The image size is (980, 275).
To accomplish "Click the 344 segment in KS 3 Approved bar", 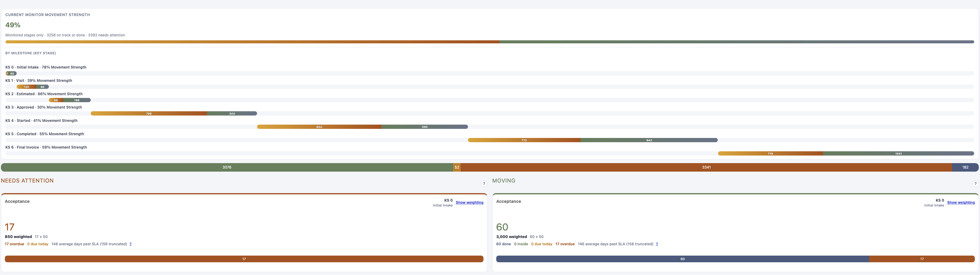I will pyautogui.click(x=232, y=114).
